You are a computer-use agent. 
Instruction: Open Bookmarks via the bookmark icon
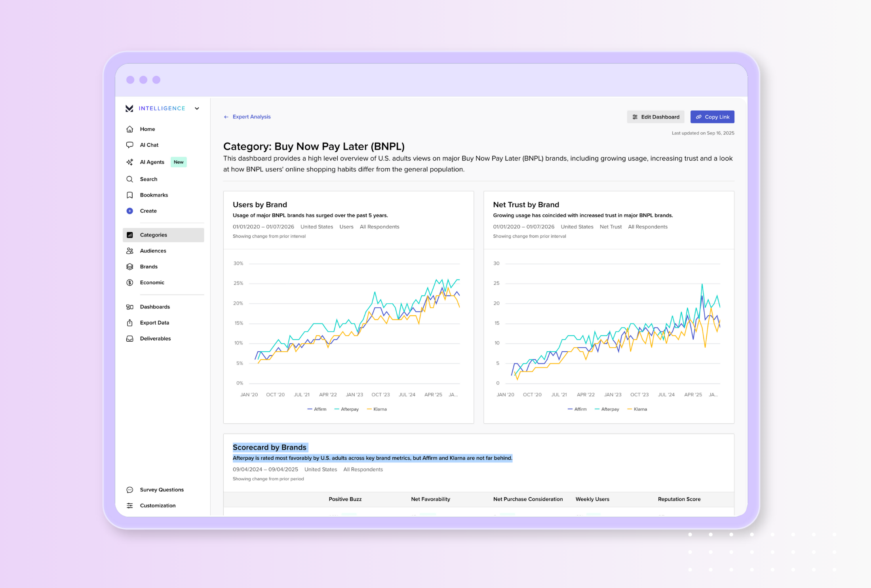[x=129, y=195]
